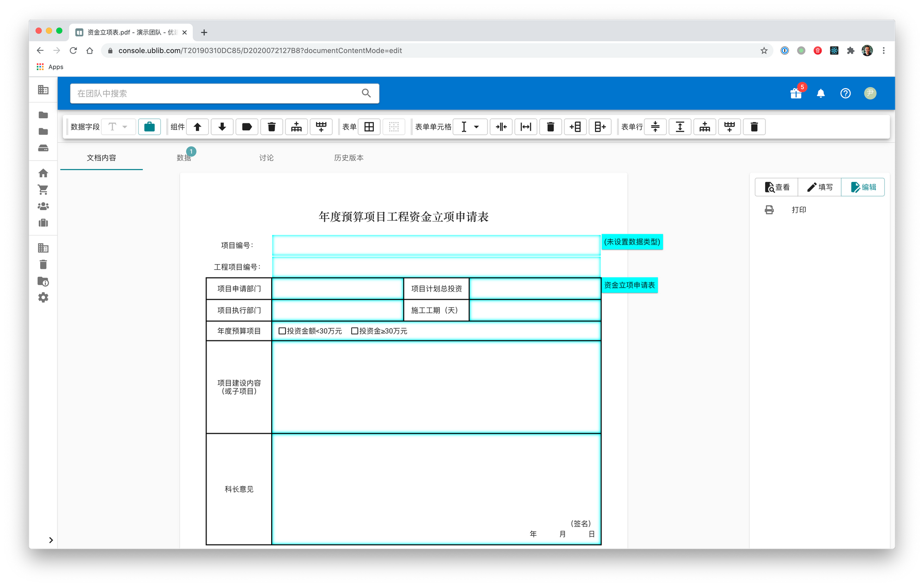
Task: Open the 历史版本 tab
Action: [x=348, y=158]
